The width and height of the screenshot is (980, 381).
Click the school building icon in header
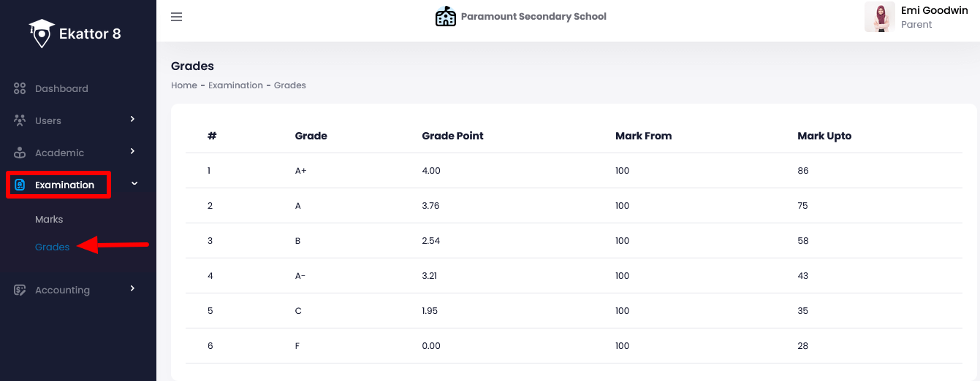445,16
